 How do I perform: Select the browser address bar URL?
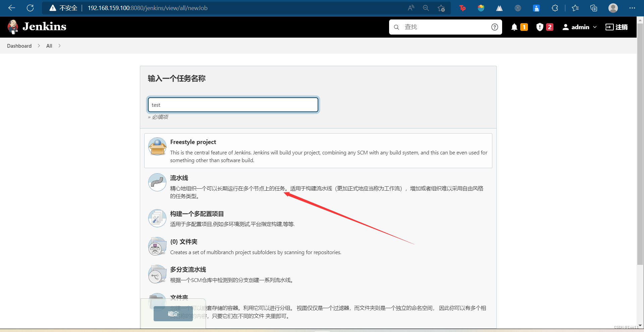click(x=148, y=8)
